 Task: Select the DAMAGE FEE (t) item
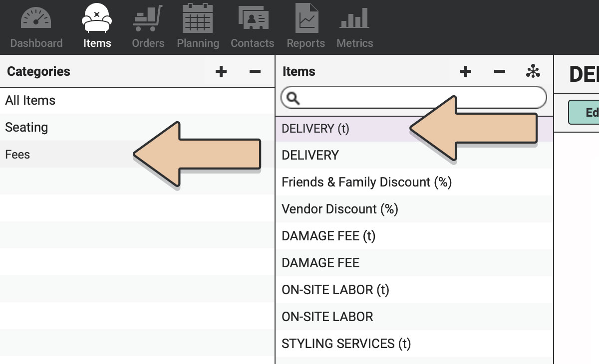(414, 236)
